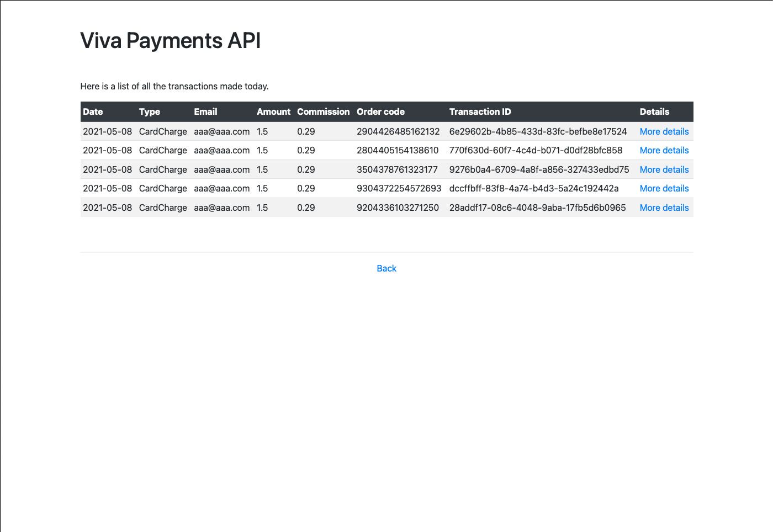Image resolution: width=773 pixels, height=532 pixels.
Task: Click the Details column header
Action: tap(654, 111)
